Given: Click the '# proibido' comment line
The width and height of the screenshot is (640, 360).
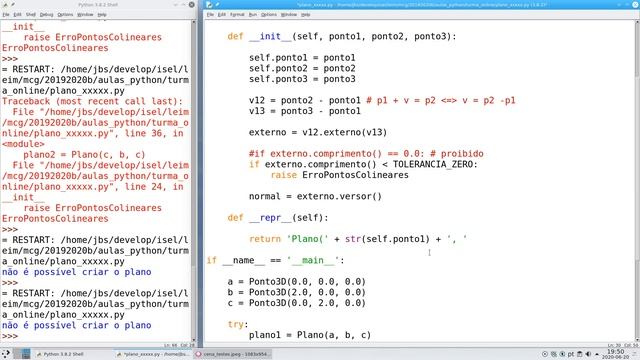Looking at the screenshot, I should [366, 153].
